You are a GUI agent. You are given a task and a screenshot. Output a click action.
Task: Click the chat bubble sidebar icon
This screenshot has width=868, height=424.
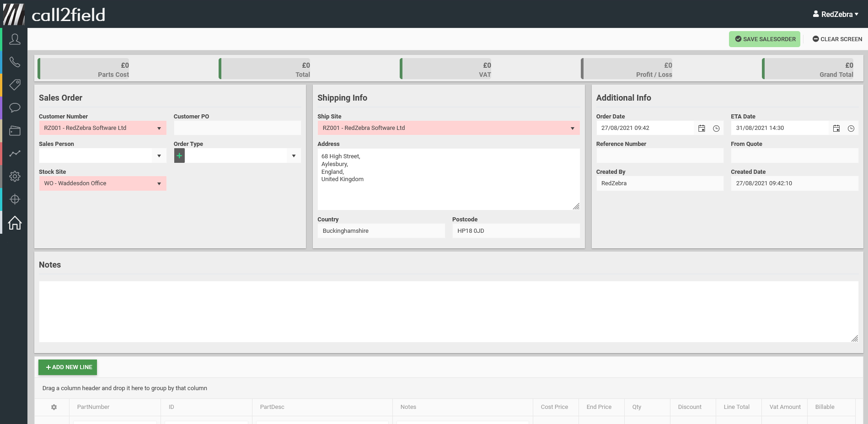tap(15, 108)
